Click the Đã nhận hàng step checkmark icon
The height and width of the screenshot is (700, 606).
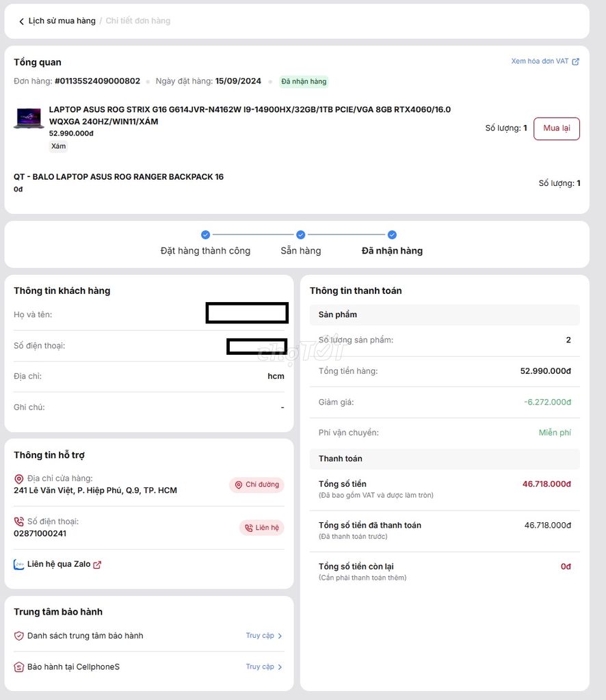(392, 234)
